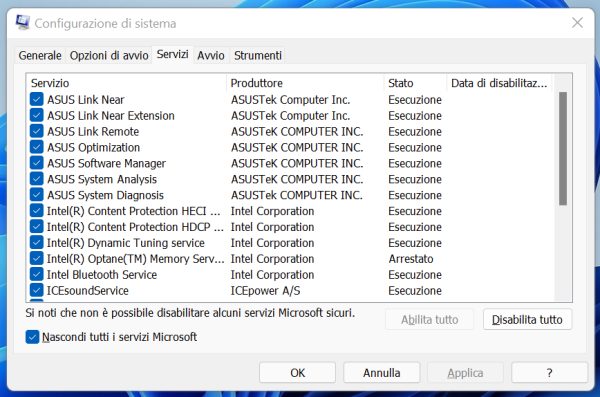Uncheck ASUS System Analysis service
Viewport: 600px width, 397px height.
coord(36,179)
